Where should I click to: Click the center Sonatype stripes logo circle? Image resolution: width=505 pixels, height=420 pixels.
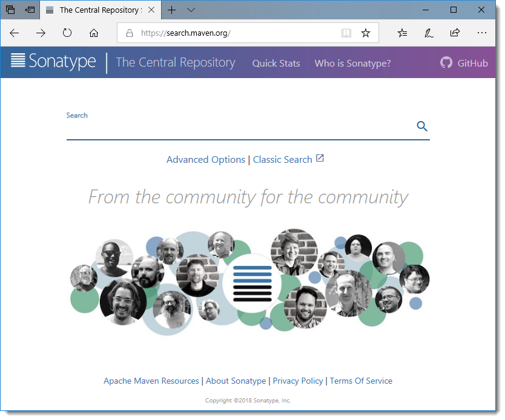tap(252, 284)
